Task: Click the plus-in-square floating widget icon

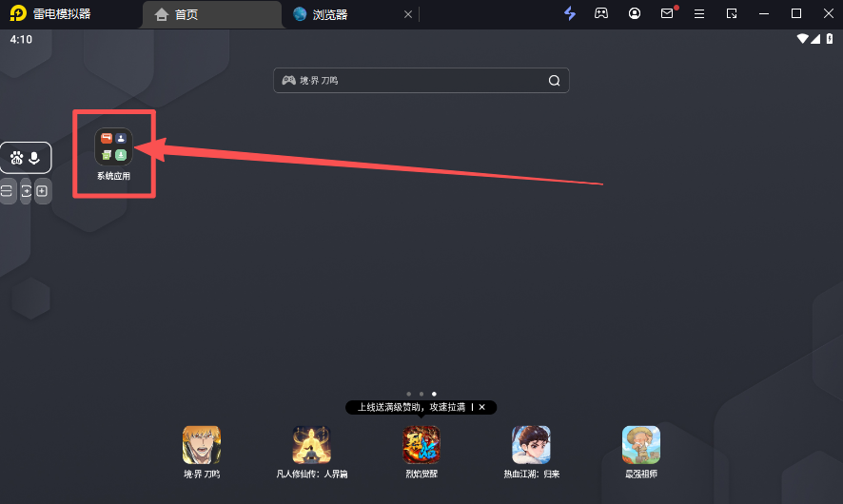Action: click(42, 191)
